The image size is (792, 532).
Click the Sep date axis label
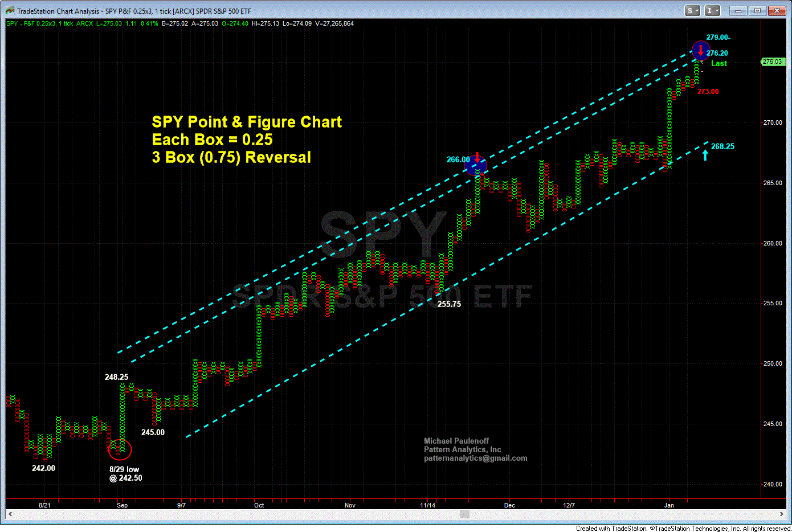click(x=122, y=505)
